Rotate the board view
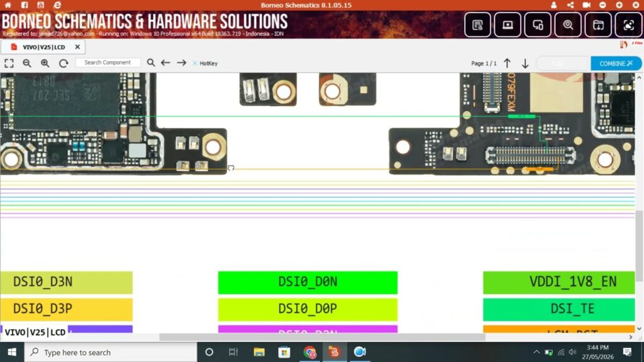The image size is (644, 362). [x=64, y=63]
